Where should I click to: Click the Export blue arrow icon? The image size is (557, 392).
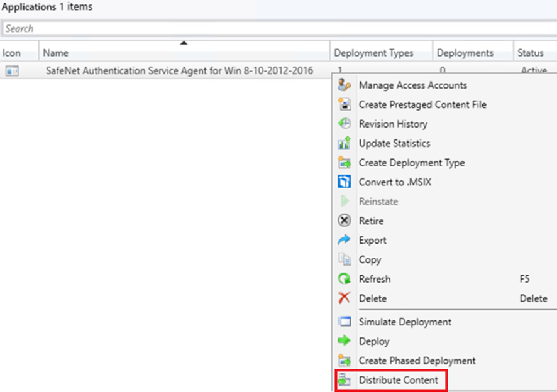344,240
